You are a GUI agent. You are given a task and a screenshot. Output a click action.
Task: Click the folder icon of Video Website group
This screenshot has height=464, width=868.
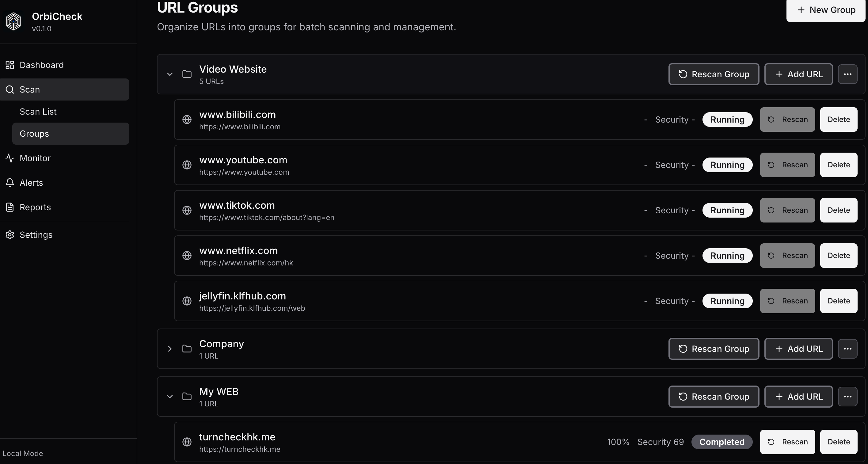click(187, 74)
